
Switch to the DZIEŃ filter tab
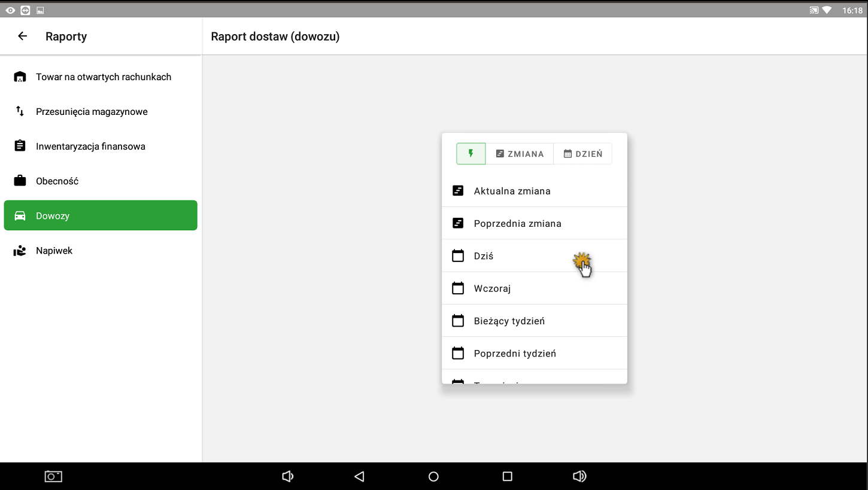coord(582,154)
